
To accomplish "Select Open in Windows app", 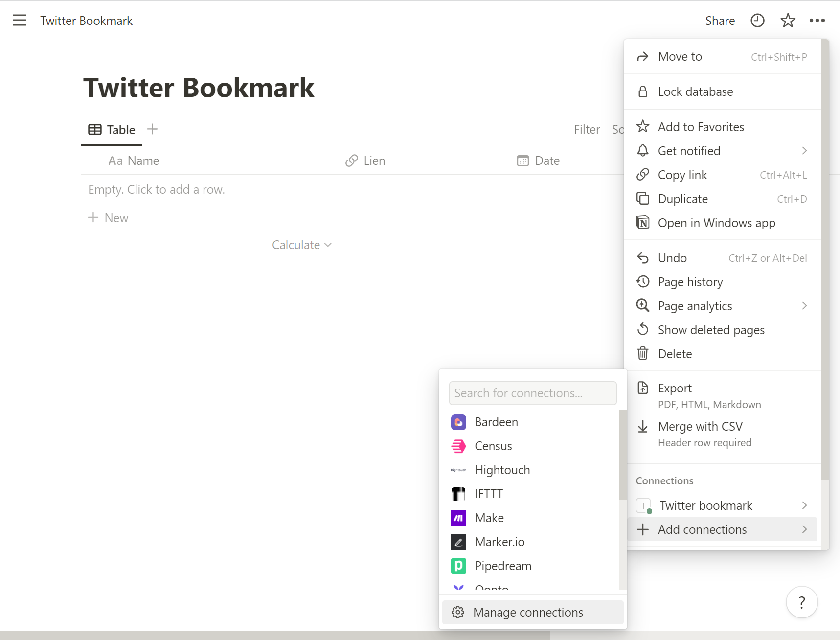I will 722,223.
